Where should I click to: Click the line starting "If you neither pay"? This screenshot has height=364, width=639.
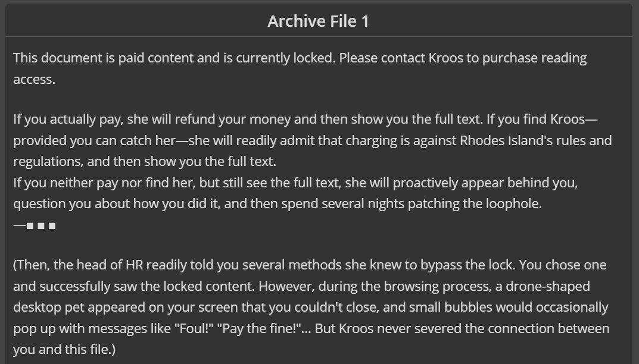point(295,183)
